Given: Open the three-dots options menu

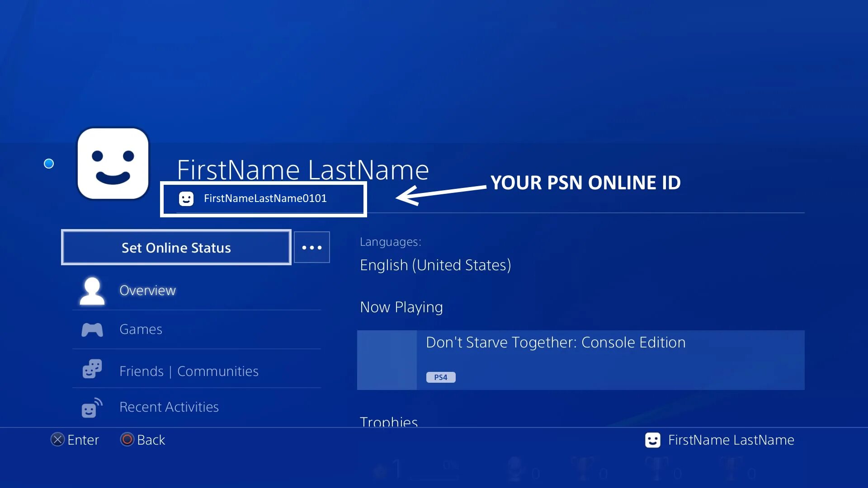Looking at the screenshot, I should (311, 247).
